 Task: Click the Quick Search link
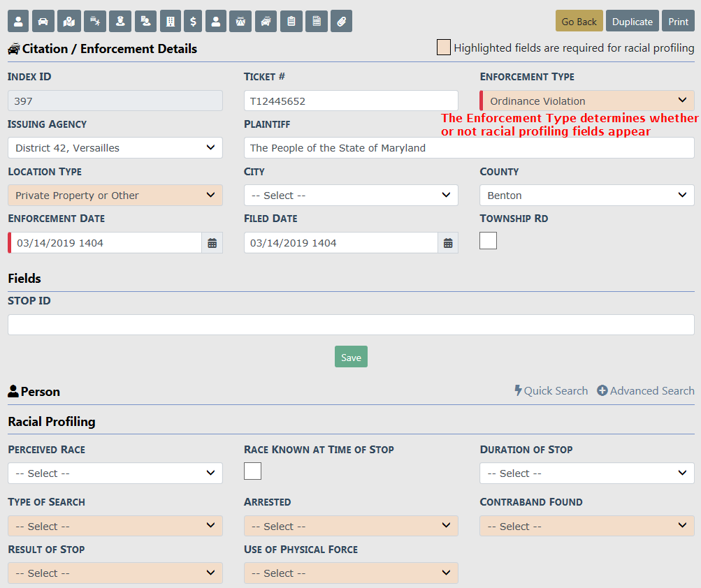click(551, 391)
